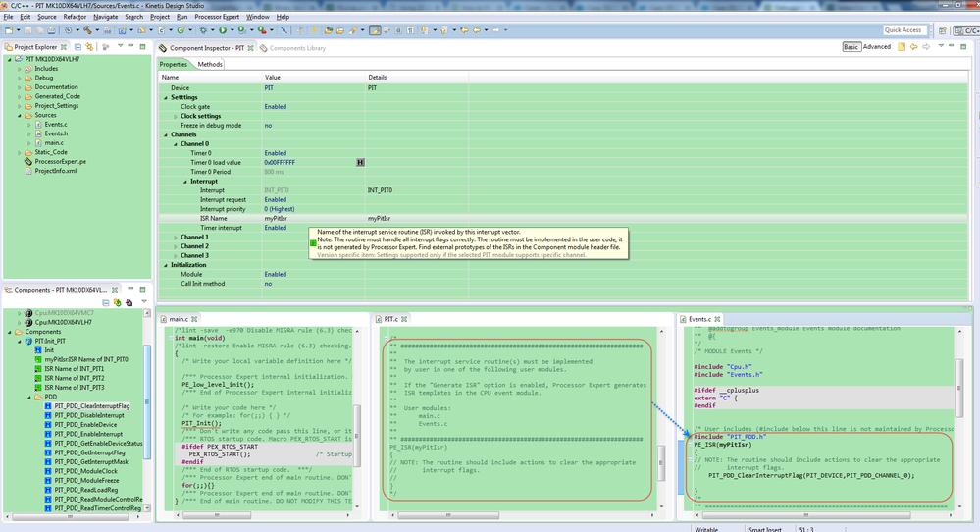Switch Component Inspector to Advanced view

876,47
